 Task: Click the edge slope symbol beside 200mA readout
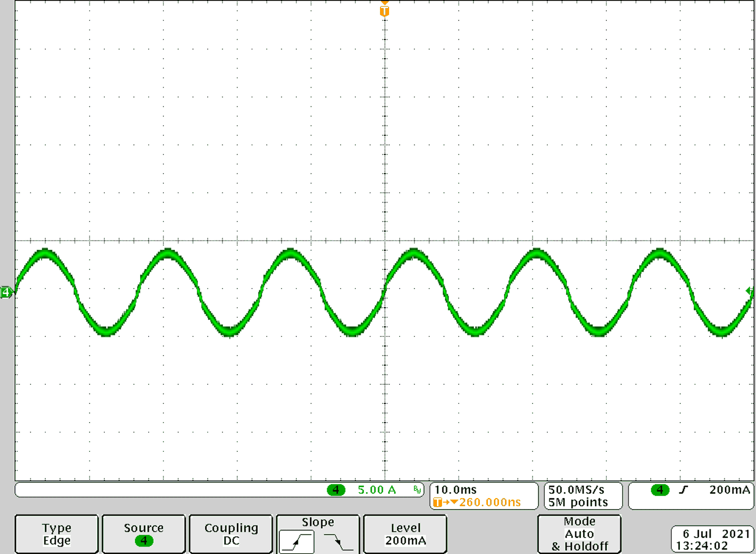[683, 490]
